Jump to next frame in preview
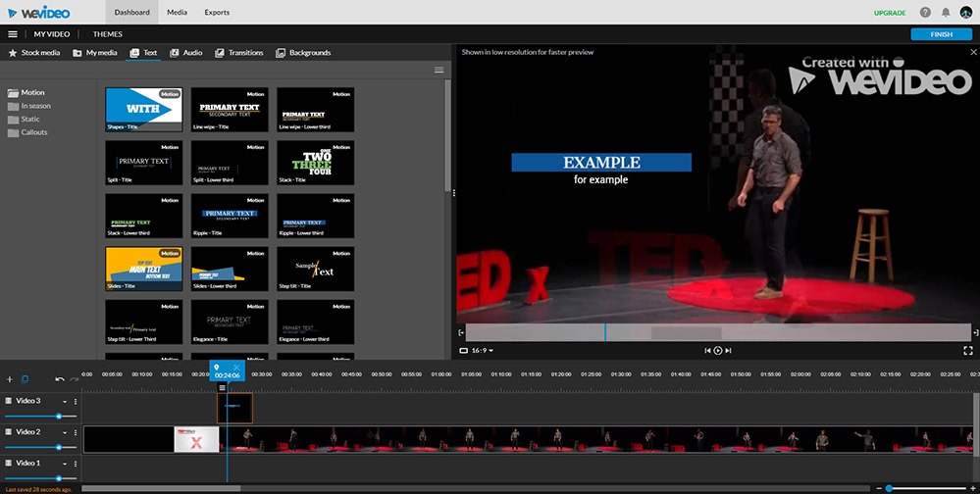The width and height of the screenshot is (980, 494). click(x=728, y=351)
